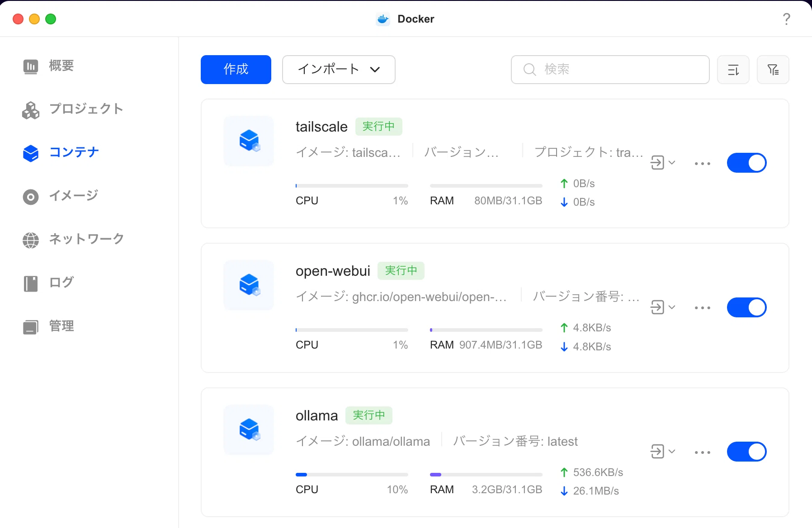Turn off the open-webui container toggle

click(747, 307)
